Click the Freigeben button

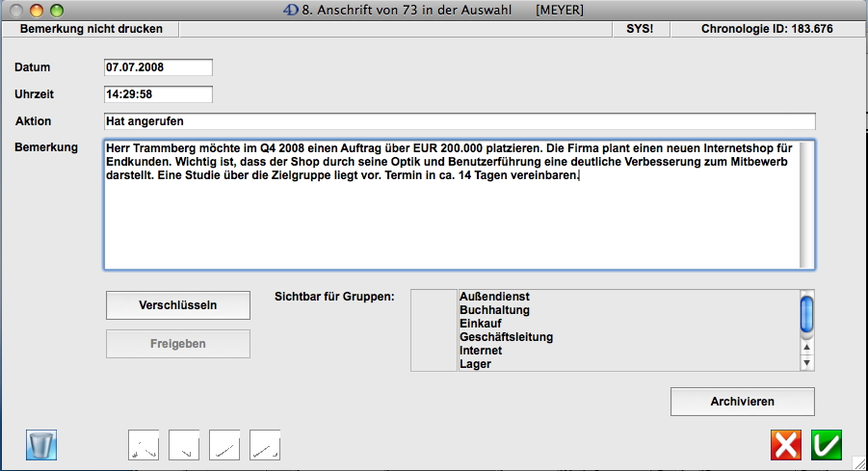click(x=177, y=344)
